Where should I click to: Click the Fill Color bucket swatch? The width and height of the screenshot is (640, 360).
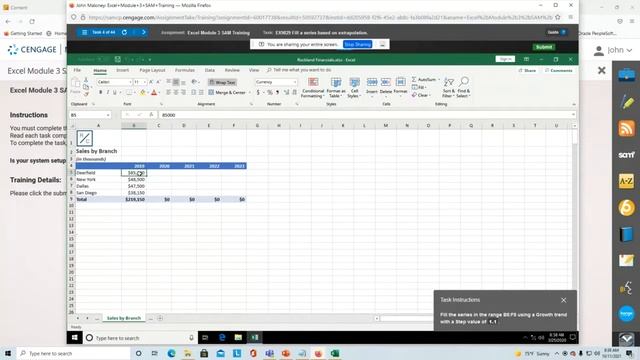pyautogui.click(x=142, y=93)
